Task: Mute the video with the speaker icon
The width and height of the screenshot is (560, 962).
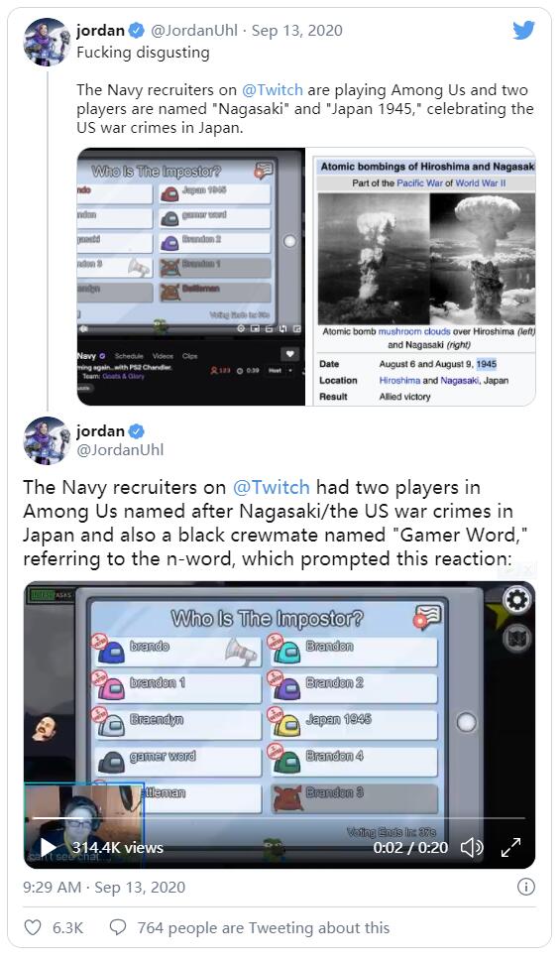Action: (472, 847)
